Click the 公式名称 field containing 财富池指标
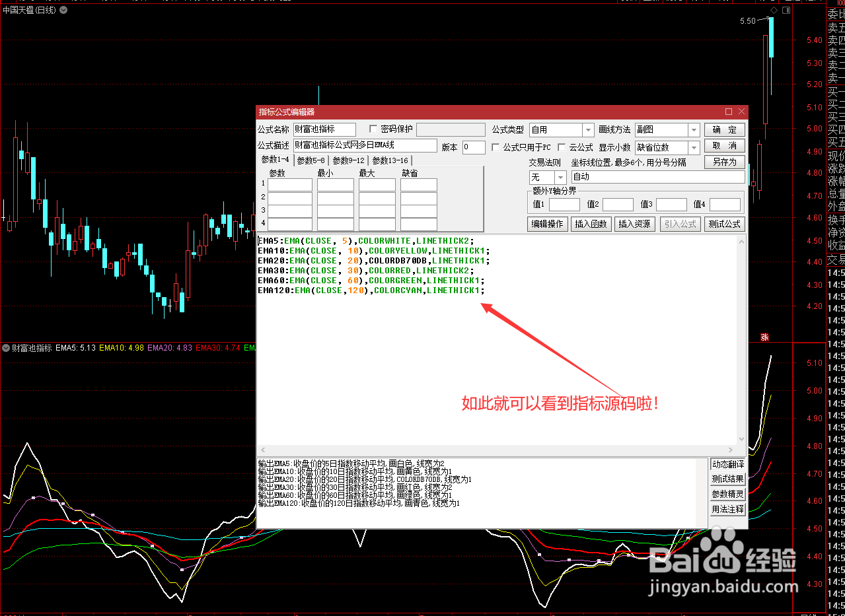 pos(324,129)
